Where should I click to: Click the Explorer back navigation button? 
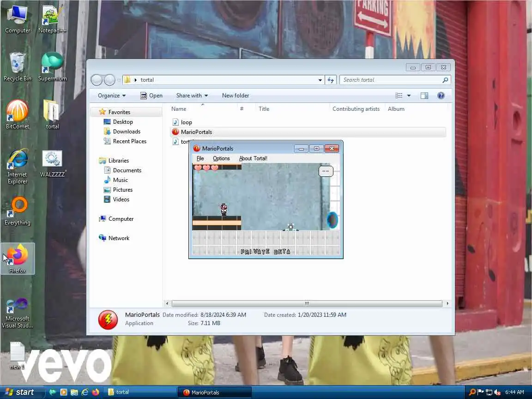[97, 80]
